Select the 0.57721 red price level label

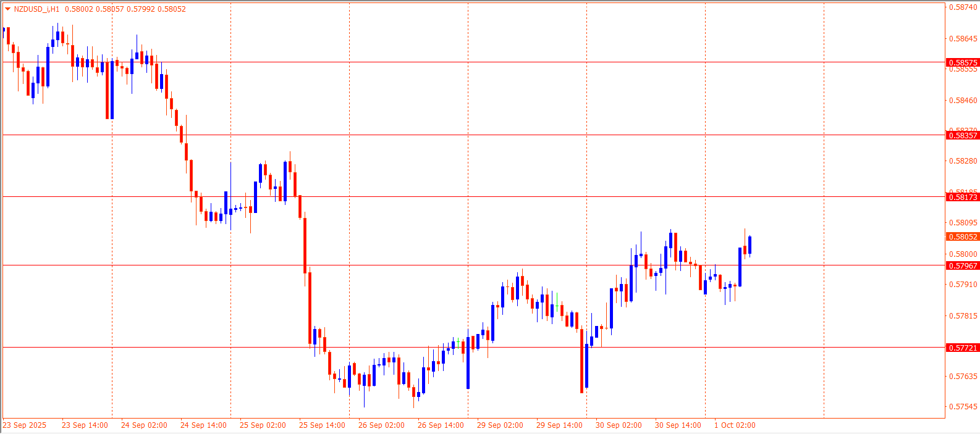point(963,348)
